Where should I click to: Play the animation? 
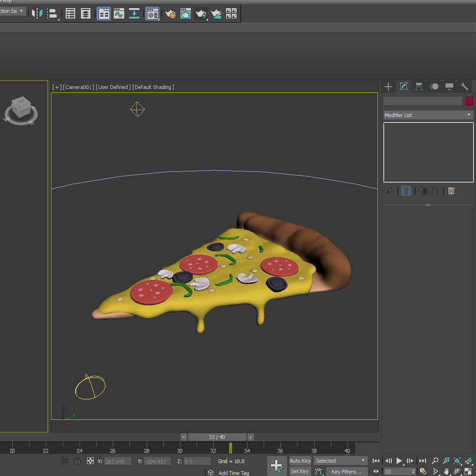(399, 461)
